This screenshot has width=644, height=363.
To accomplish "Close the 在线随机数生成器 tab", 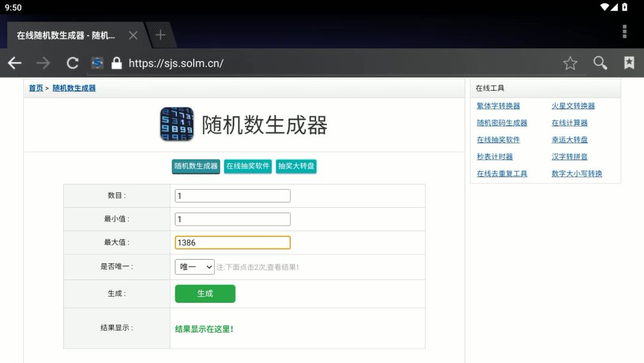I will click(133, 35).
